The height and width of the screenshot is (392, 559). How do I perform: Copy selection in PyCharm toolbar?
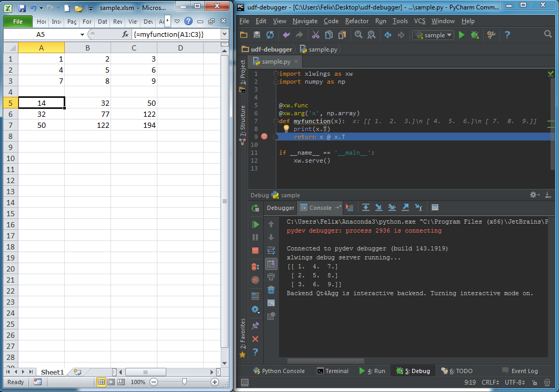328,35
